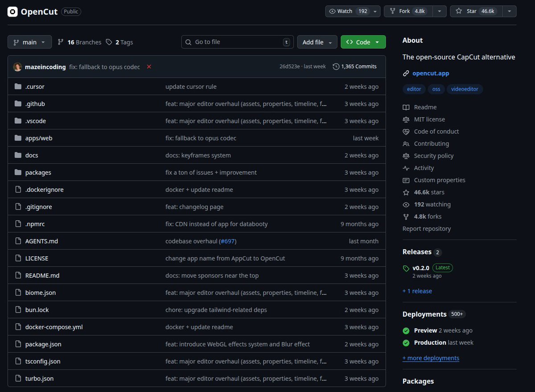Open the AGENTS.md file
535x392 pixels.
pyautogui.click(x=41, y=241)
